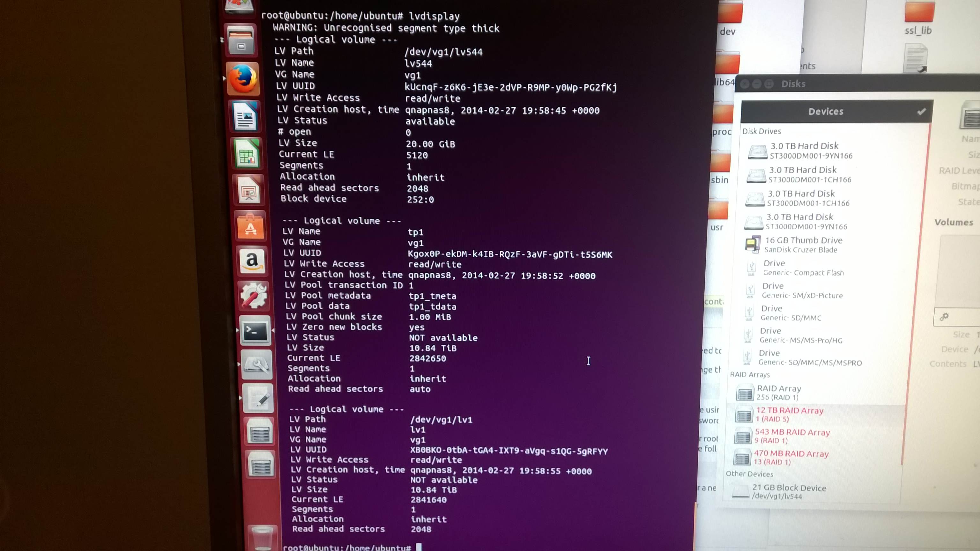Select the RAID Array 256 (RAID 1) icon

coord(745,392)
